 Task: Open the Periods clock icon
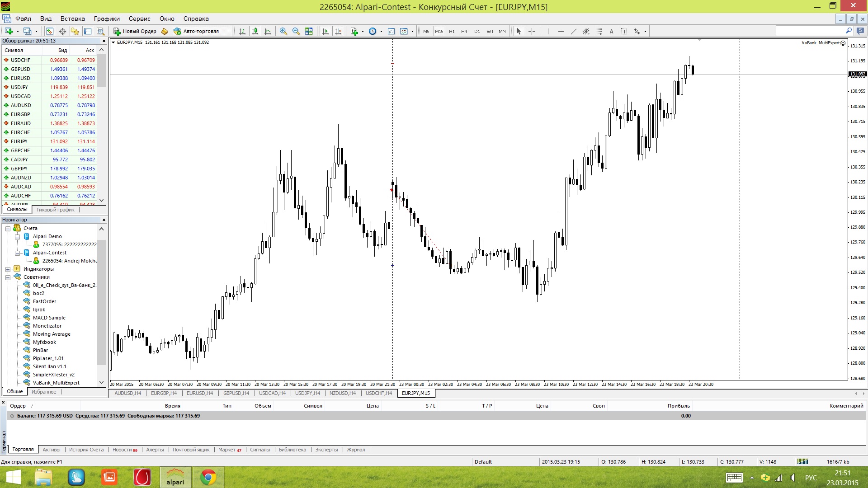click(x=373, y=31)
